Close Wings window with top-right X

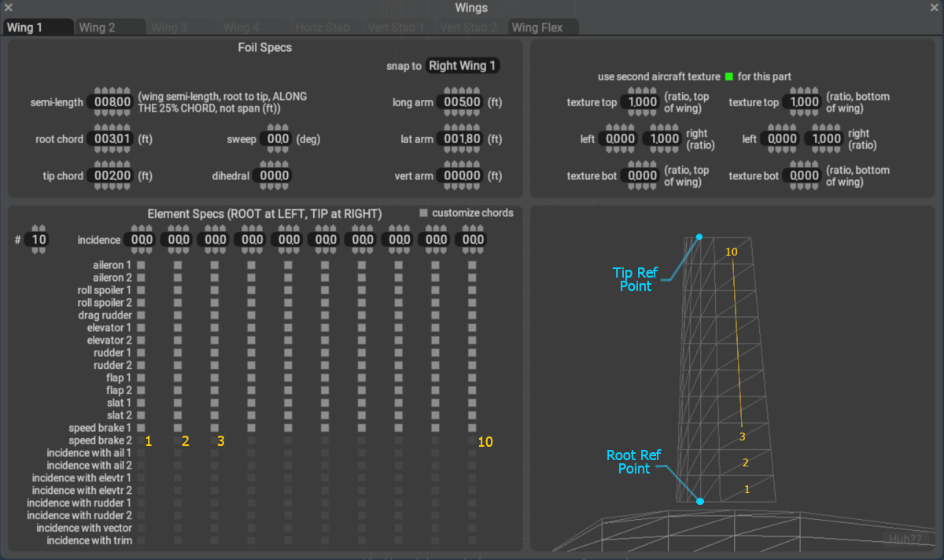935,8
